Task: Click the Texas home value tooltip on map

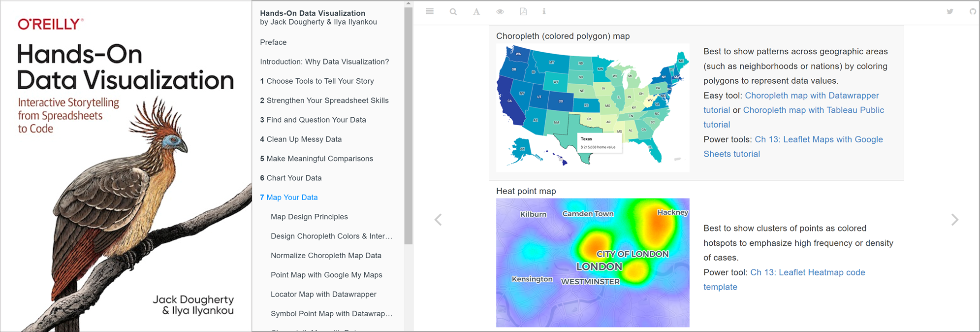Action: click(600, 143)
